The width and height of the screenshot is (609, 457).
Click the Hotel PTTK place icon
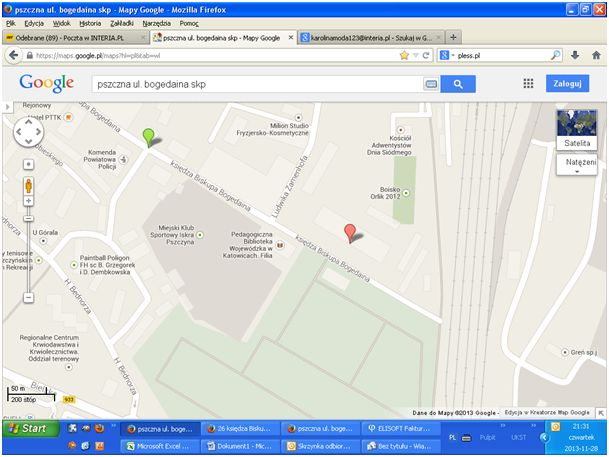(x=68, y=117)
